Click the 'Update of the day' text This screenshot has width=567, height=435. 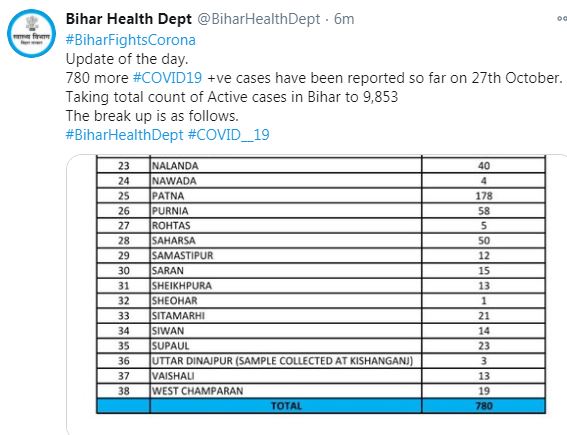click(127, 59)
